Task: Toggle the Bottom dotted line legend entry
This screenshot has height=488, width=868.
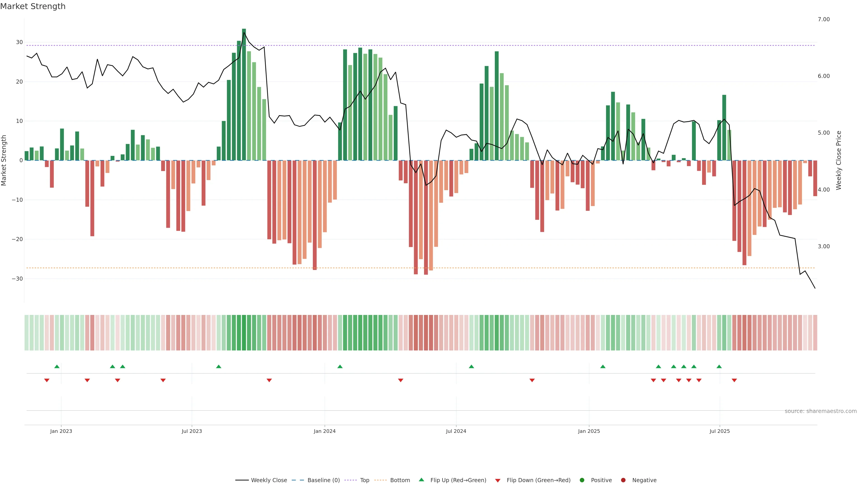Action: [x=400, y=480]
